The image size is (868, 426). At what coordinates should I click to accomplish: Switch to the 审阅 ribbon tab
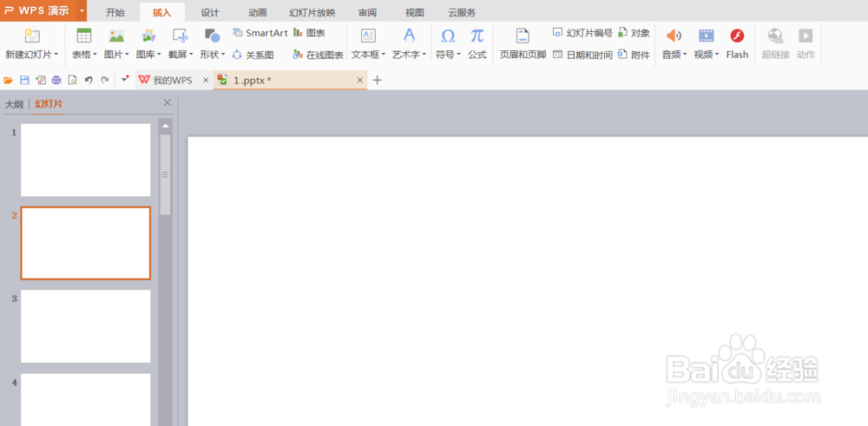[x=367, y=12]
